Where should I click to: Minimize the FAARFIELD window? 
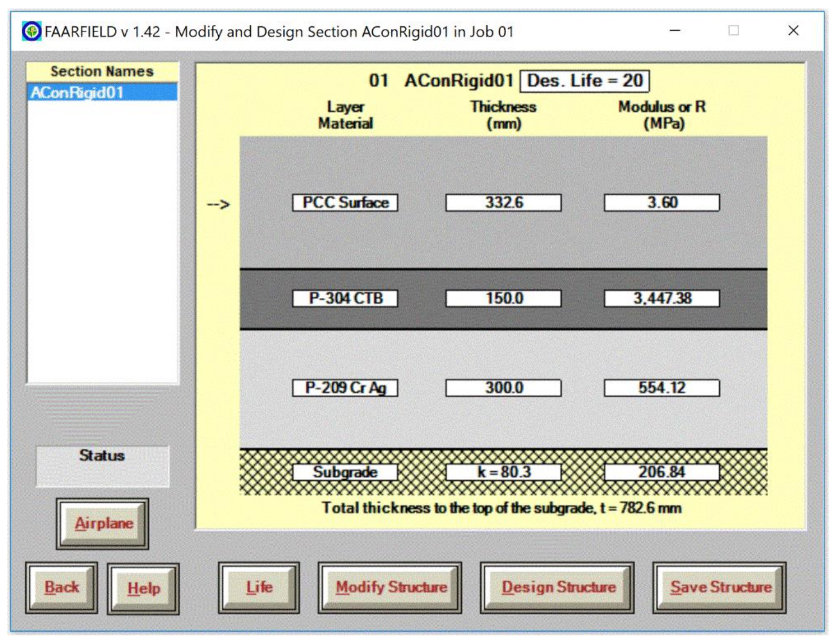[x=675, y=30]
